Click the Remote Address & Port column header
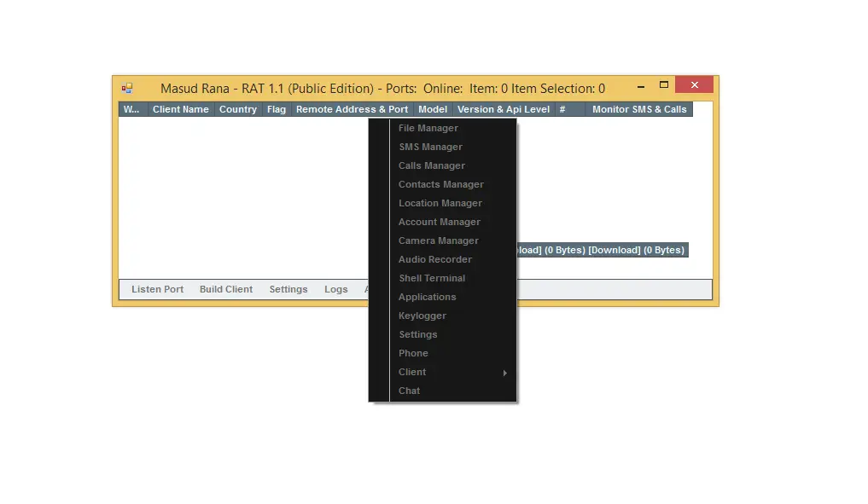868x504 pixels. pos(352,109)
